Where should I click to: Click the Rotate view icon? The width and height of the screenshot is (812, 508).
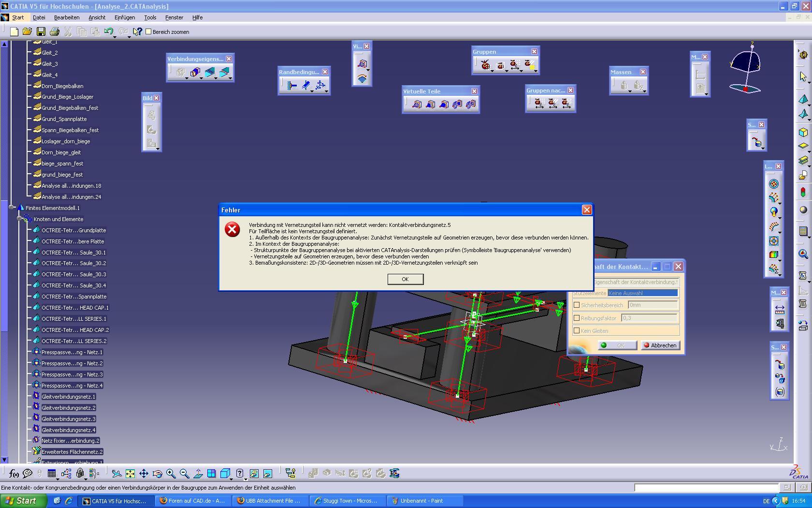[x=157, y=474]
